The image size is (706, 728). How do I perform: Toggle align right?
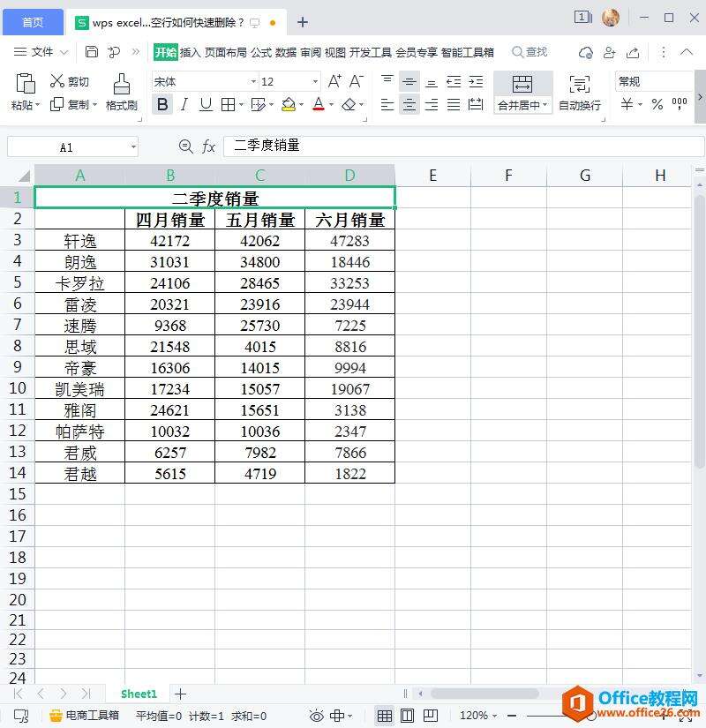(x=432, y=104)
